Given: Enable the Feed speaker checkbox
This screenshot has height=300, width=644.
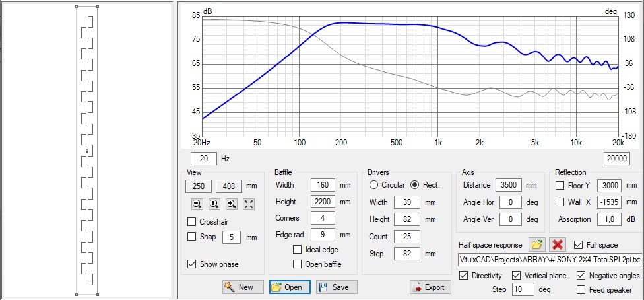Looking at the screenshot, I should pyautogui.click(x=581, y=289).
